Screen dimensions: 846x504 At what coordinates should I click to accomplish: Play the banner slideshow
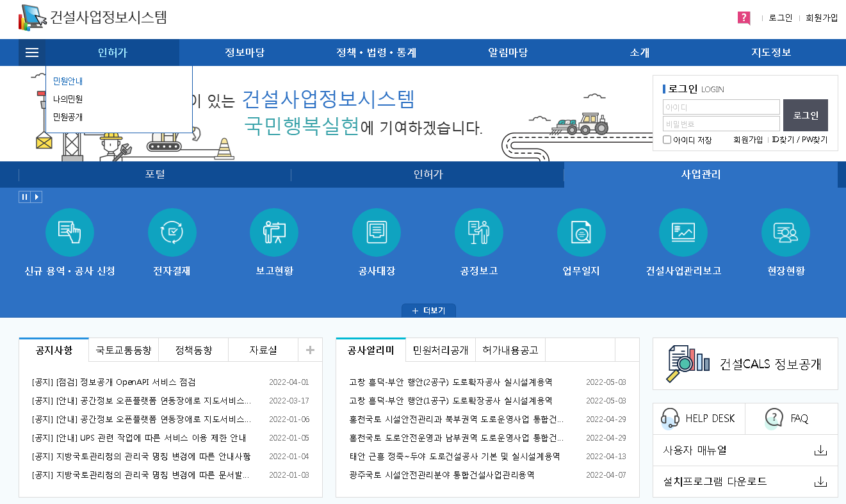pyautogui.click(x=37, y=197)
